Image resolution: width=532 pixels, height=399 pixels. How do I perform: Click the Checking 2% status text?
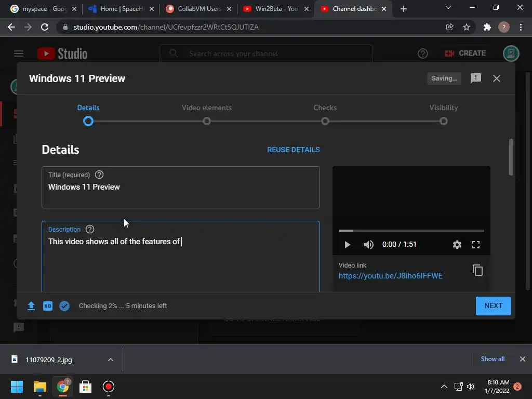[123, 305]
